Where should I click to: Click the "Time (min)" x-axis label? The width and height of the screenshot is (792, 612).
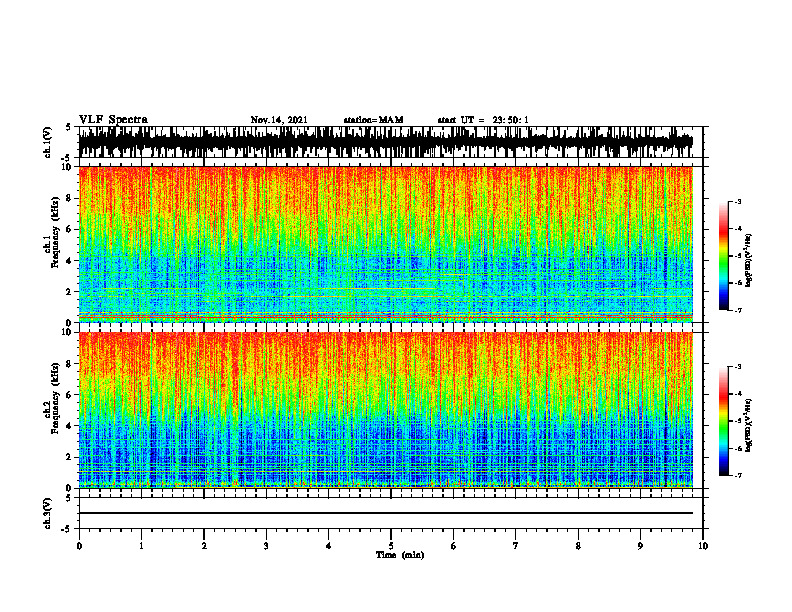click(x=400, y=555)
